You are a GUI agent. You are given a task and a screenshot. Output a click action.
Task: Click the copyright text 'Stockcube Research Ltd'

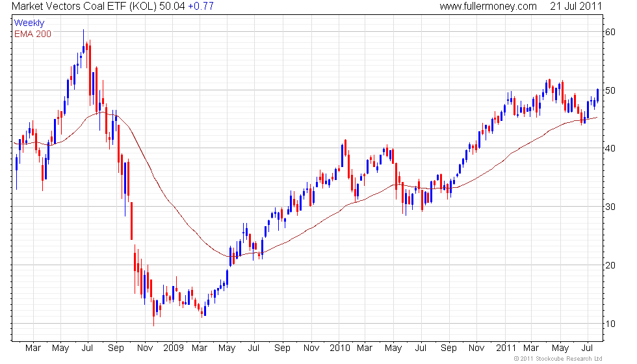tap(569, 358)
